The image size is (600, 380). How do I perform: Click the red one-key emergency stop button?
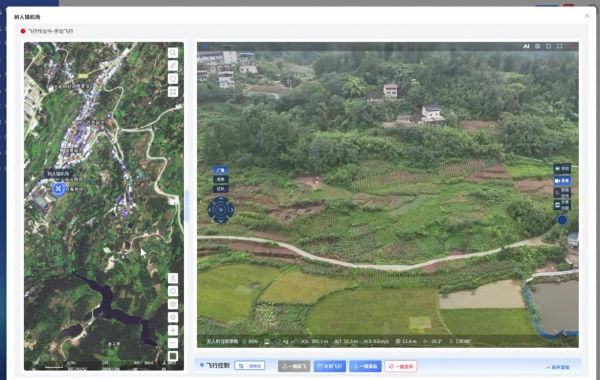coord(401,366)
